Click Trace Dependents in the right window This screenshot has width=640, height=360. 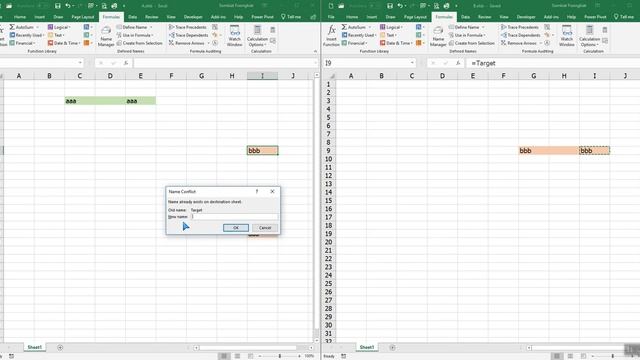pyautogui.click(x=520, y=35)
